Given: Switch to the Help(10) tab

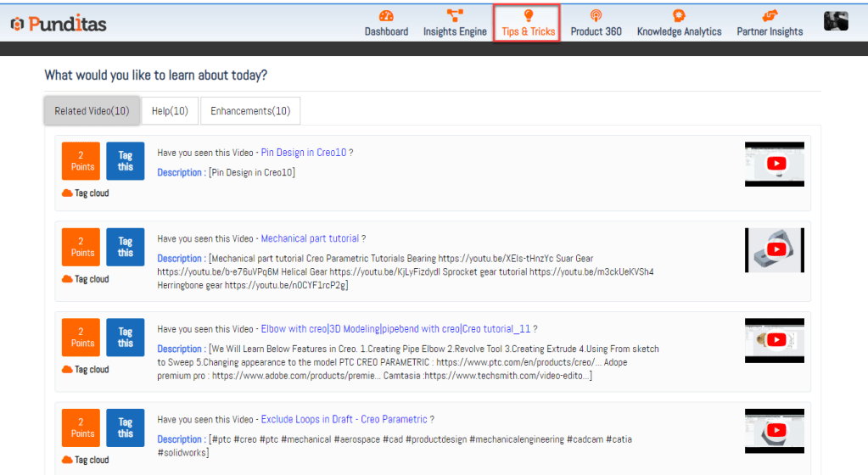Looking at the screenshot, I should (170, 111).
